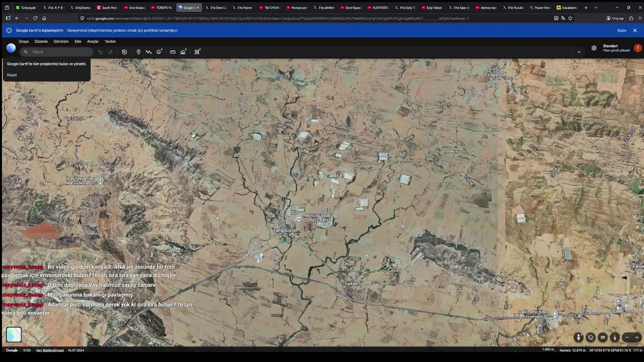Zoom out with the minus button
This screenshot has width=644, height=362.
tap(626, 337)
